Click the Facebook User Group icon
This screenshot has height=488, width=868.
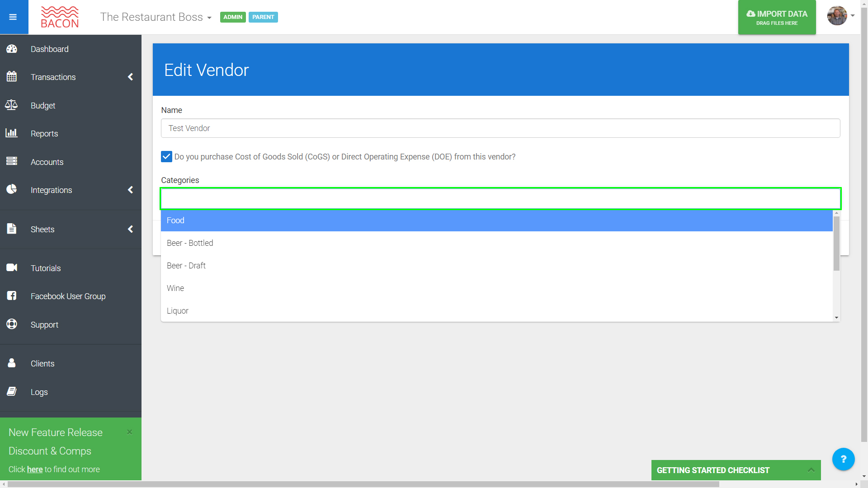pyautogui.click(x=12, y=296)
